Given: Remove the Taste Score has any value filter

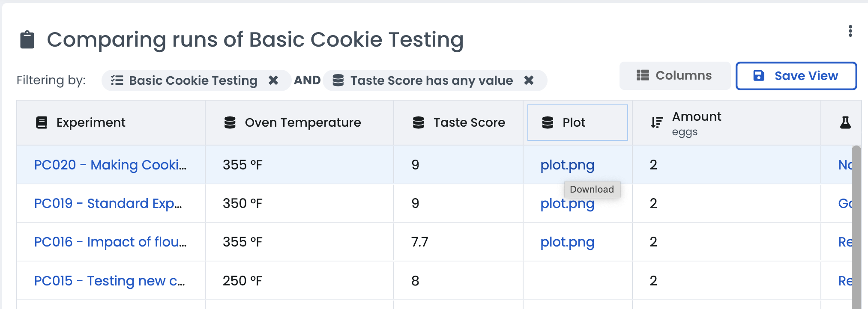Looking at the screenshot, I should coord(529,80).
